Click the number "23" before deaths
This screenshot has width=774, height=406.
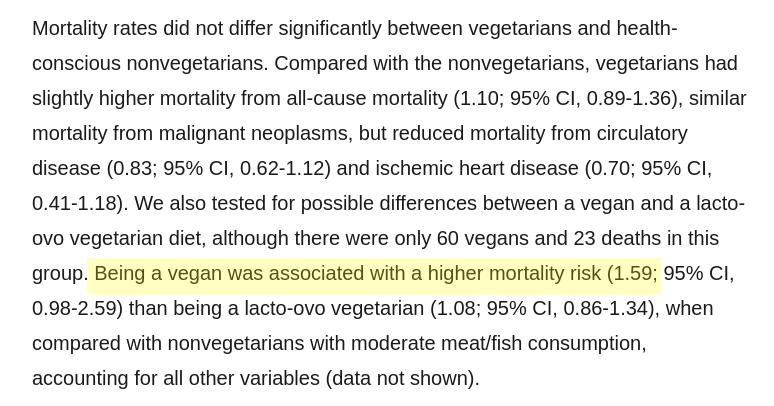586,239
